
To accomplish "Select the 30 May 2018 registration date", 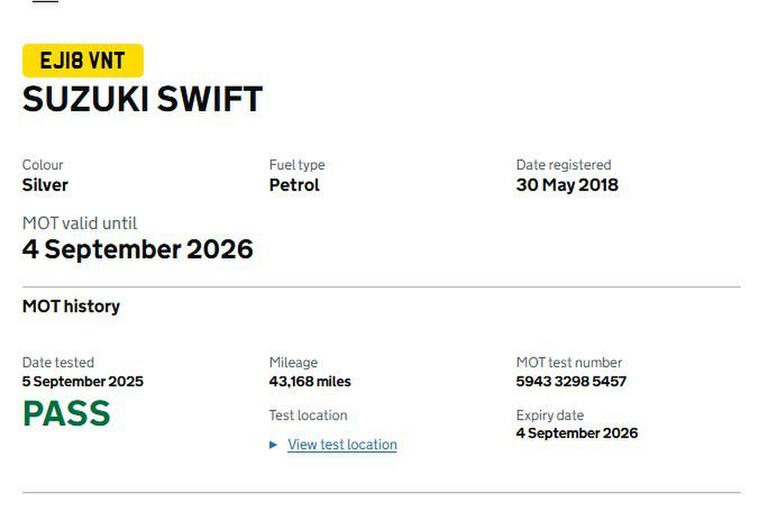I will [x=567, y=185].
